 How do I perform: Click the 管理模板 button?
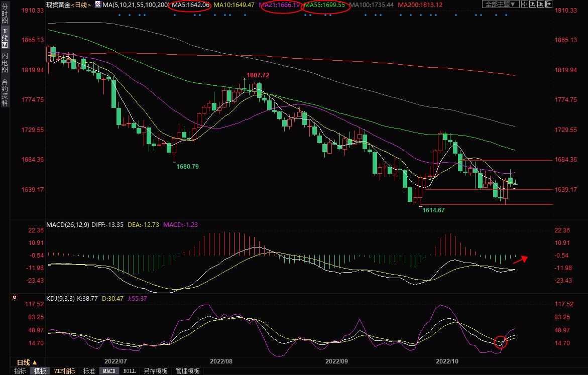pyautogui.click(x=187, y=371)
